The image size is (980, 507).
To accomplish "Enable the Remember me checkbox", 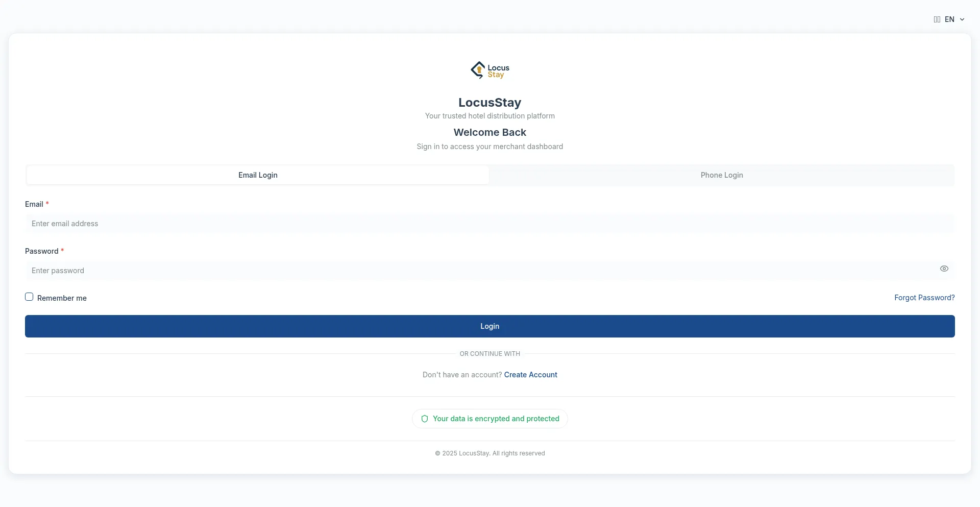I will (x=29, y=297).
